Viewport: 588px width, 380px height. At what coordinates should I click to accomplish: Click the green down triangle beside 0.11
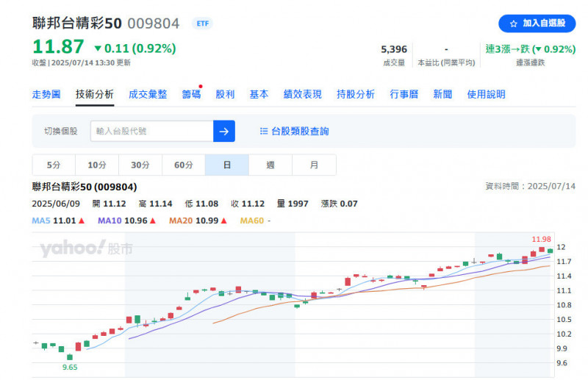click(98, 49)
